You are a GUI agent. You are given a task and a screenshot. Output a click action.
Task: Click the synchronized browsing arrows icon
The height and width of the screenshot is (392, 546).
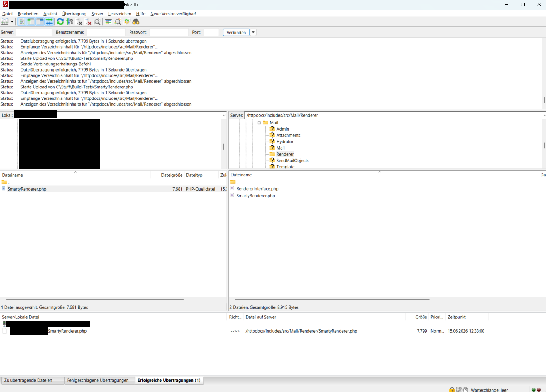127,22
